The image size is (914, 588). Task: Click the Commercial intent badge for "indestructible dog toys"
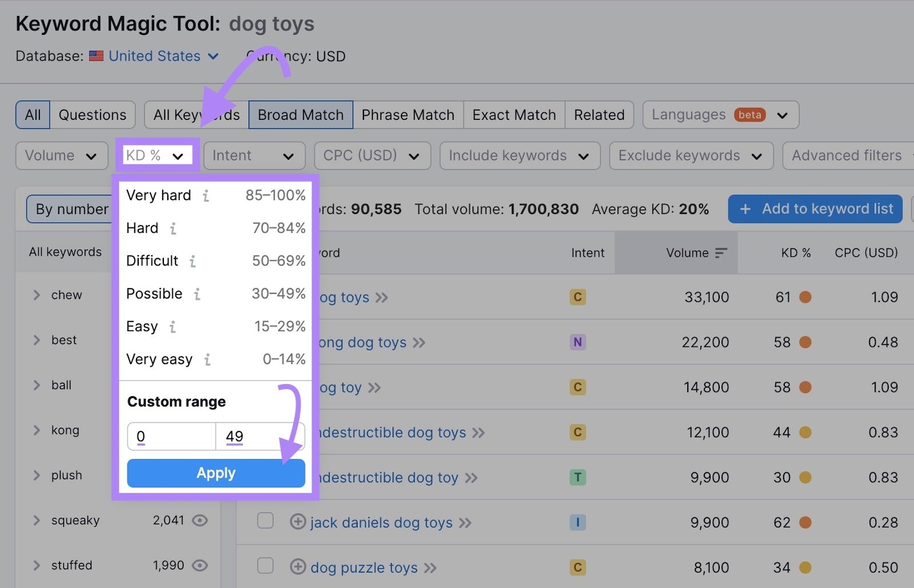tap(578, 432)
